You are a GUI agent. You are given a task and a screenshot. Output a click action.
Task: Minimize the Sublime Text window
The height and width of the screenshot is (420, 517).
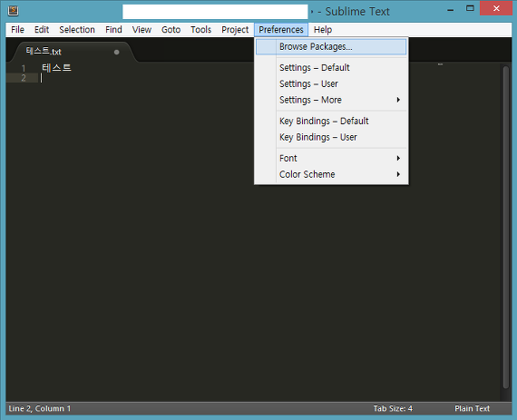(x=451, y=10)
